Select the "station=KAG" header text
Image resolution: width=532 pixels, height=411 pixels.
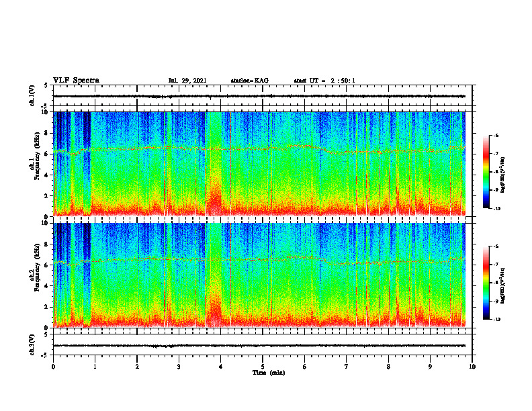click(249, 81)
